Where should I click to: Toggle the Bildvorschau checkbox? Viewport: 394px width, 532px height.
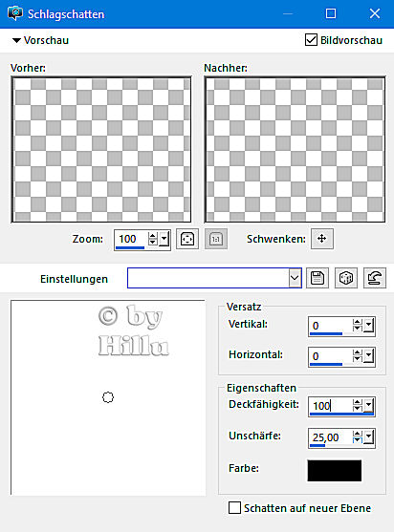[x=311, y=40]
